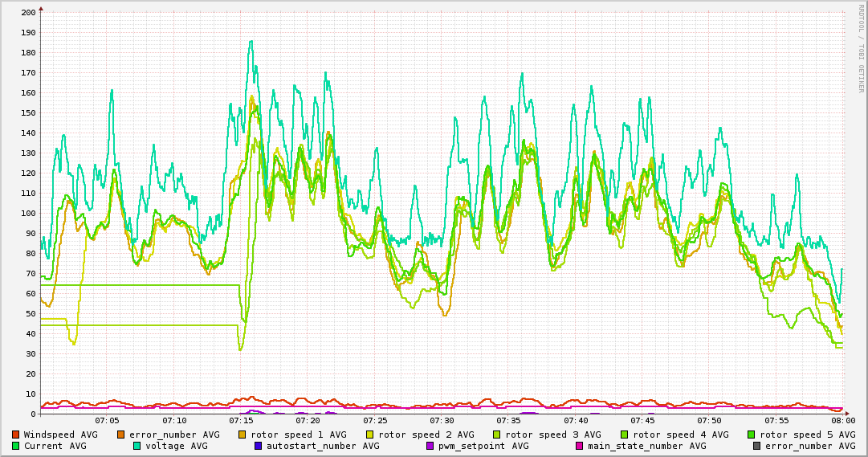The width and height of the screenshot is (868, 457).
Task: Click the 170 value on vertical axis
Action: [x=27, y=72]
